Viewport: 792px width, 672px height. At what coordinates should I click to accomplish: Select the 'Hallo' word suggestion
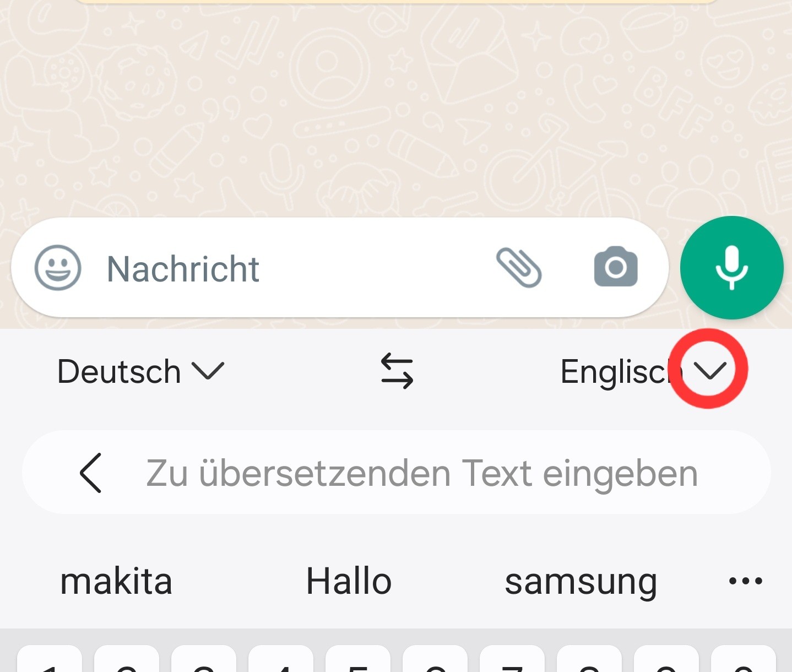[349, 582]
